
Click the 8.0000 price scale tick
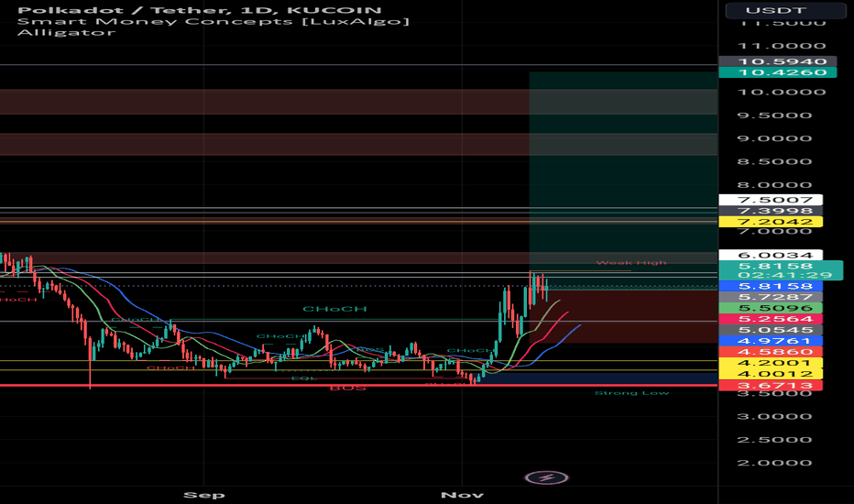click(x=774, y=185)
